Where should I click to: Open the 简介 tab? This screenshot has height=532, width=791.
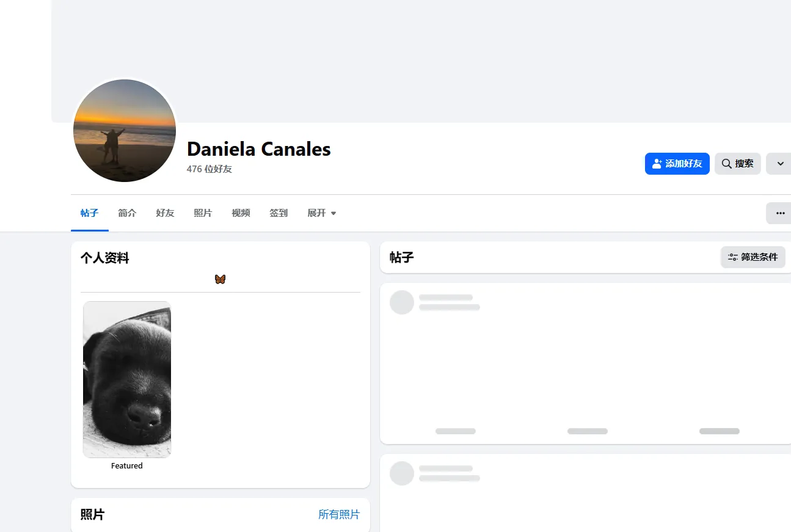coord(127,213)
